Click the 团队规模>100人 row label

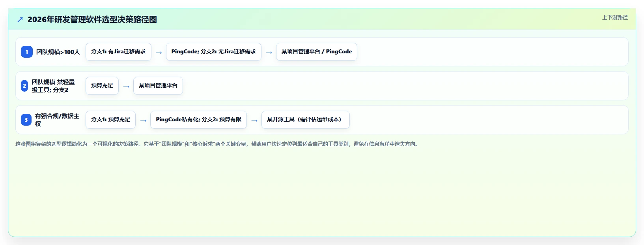(58, 52)
